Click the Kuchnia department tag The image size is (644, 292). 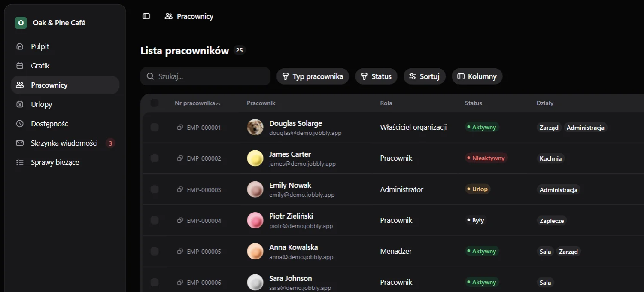550,158
